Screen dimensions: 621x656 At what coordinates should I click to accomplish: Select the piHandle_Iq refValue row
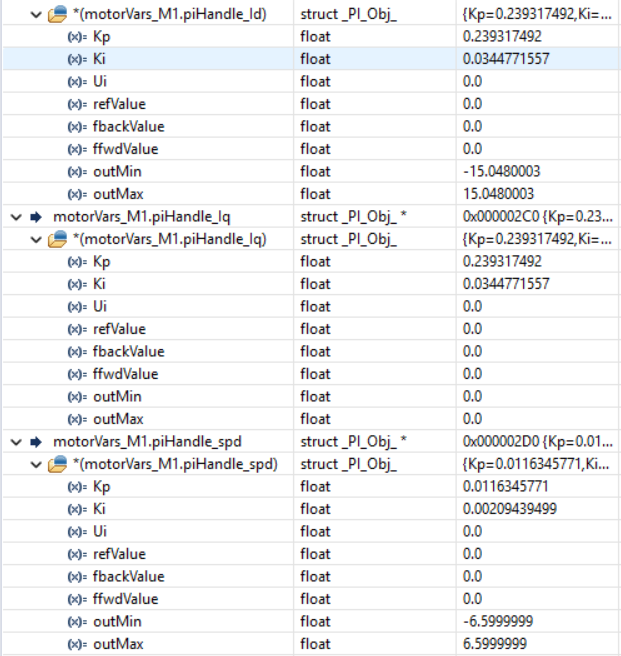pyautogui.click(x=310, y=329)
